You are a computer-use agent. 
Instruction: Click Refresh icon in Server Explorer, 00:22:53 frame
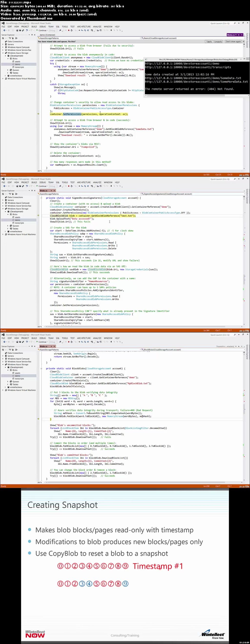[3, 38]
